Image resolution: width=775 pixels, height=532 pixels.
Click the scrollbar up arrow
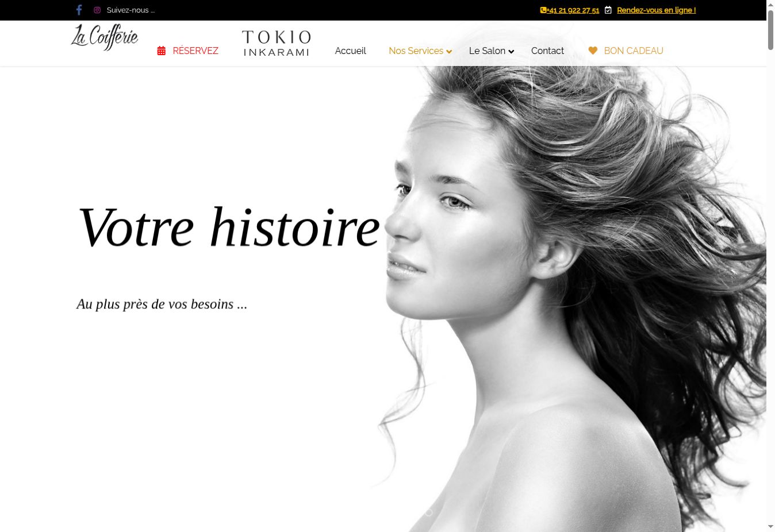point(770,5)
